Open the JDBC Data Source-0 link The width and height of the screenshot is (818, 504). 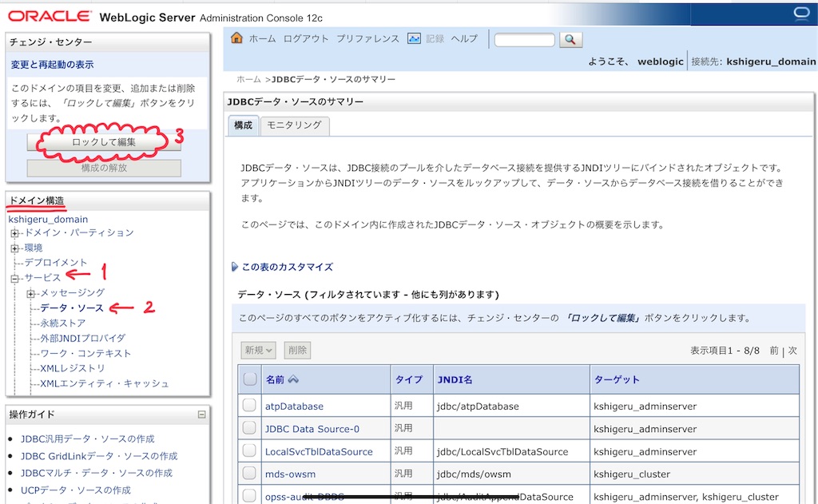coord(312,429)
